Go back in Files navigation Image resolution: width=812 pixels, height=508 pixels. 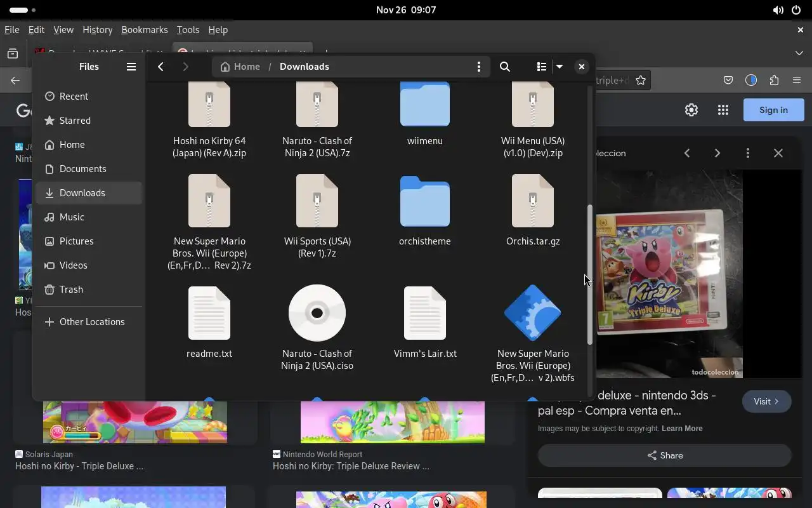pyautogui.click(x=161, y=67)
